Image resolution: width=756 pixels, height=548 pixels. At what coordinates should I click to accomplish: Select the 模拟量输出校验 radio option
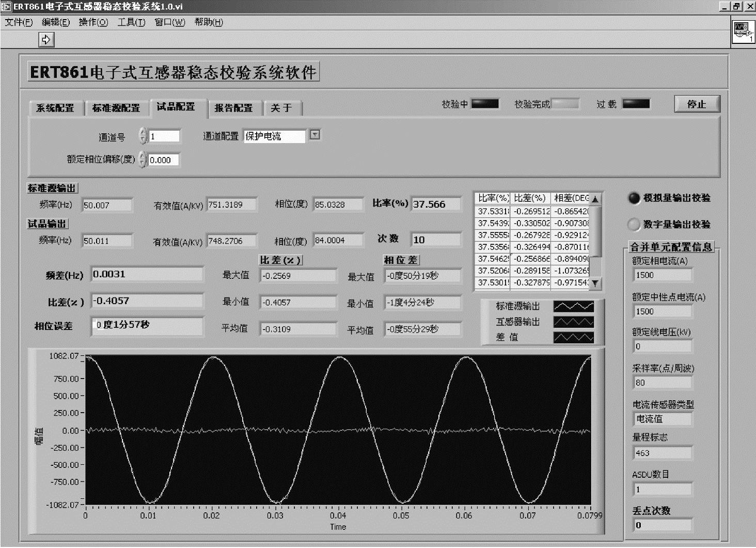pos(634,198)
